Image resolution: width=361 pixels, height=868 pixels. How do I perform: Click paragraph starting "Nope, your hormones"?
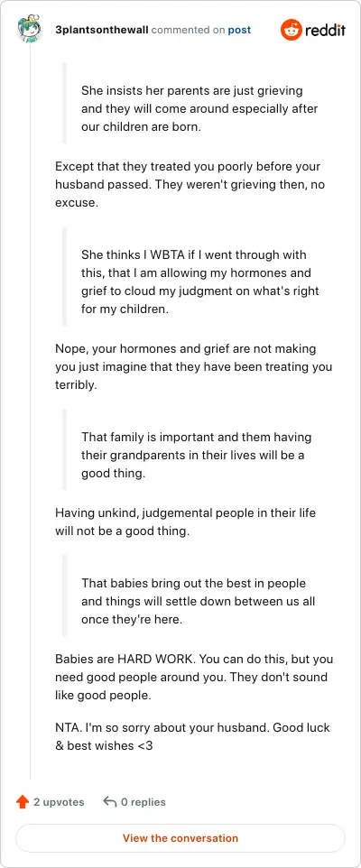194,366
